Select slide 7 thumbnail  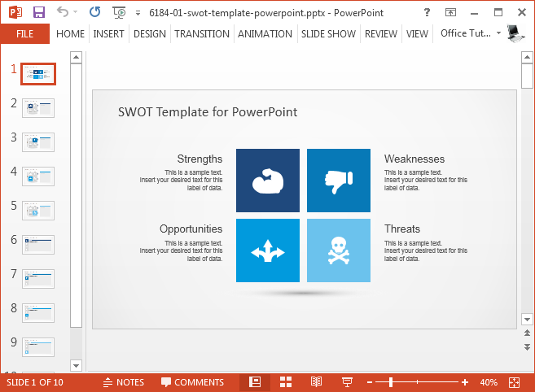pos(38,279)
